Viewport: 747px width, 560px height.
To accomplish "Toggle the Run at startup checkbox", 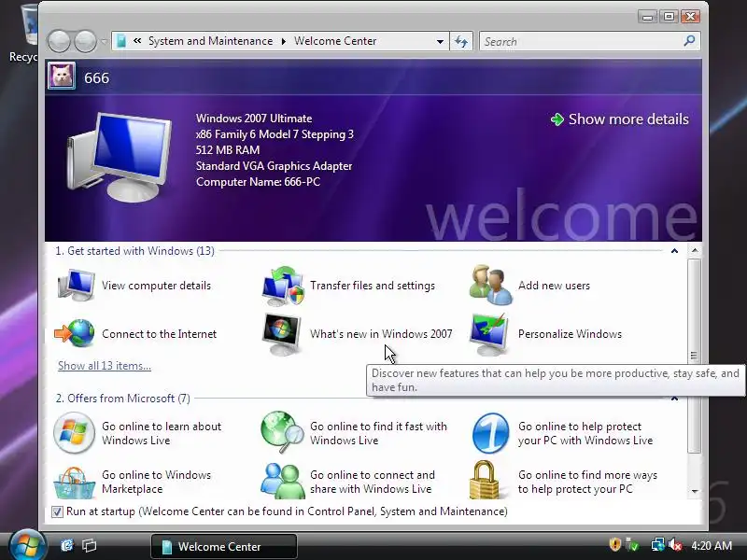I will point(57,511).
